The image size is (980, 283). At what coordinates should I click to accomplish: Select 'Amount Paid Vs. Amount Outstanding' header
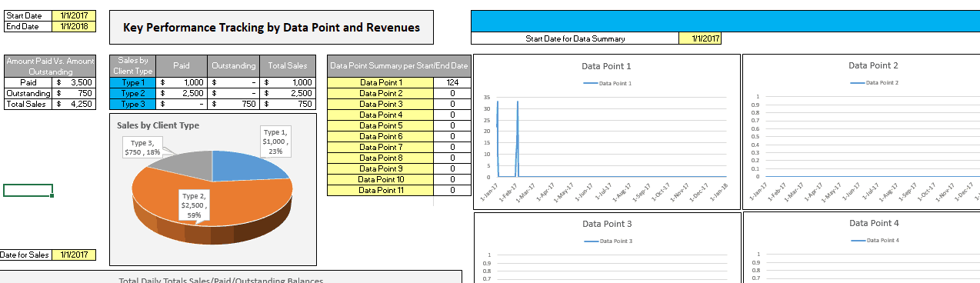coord(49,66)
